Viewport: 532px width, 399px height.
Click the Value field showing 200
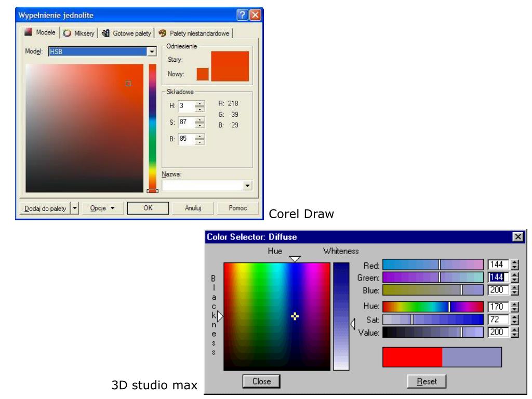[498, 332]
